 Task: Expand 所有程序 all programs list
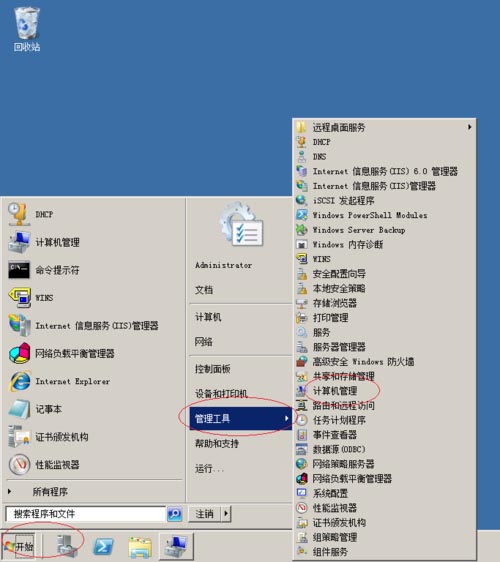[x=50, y=492]
